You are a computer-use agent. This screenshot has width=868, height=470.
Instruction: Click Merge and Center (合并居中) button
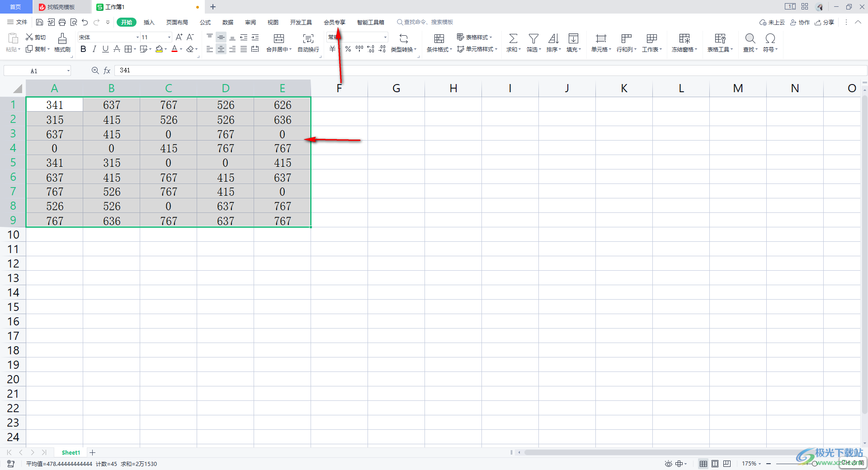pyautogui.click(x=279, y=43)
